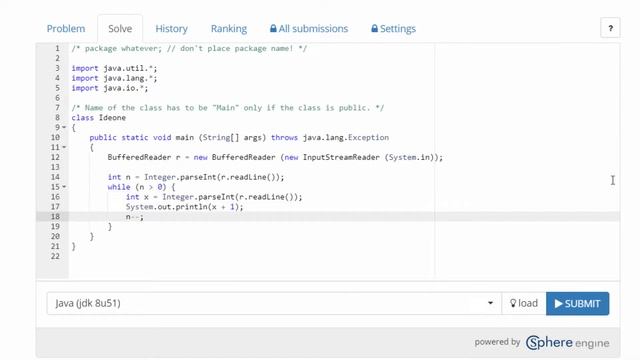Select the Solve tab

pyautogui.click(x=120, y=29)
